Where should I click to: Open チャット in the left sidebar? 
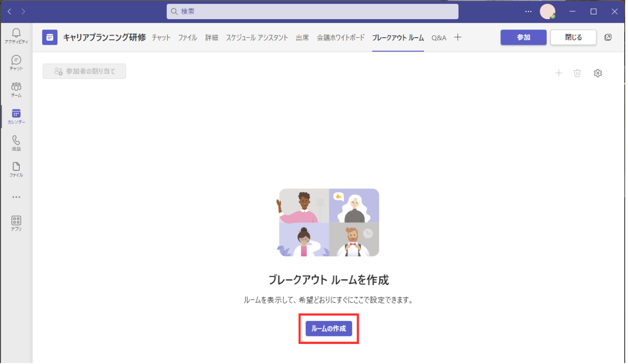click(x=16, y=63)
